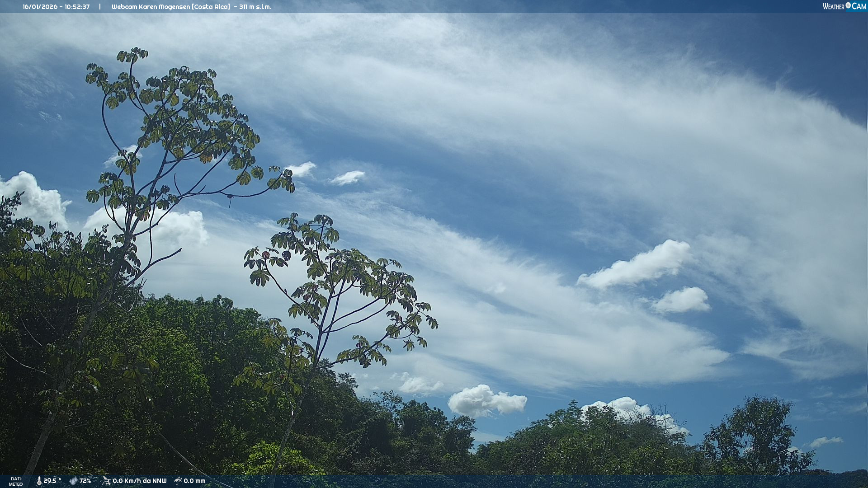
Task: Click the 10:52:37 time display
Action: point(77,7)
